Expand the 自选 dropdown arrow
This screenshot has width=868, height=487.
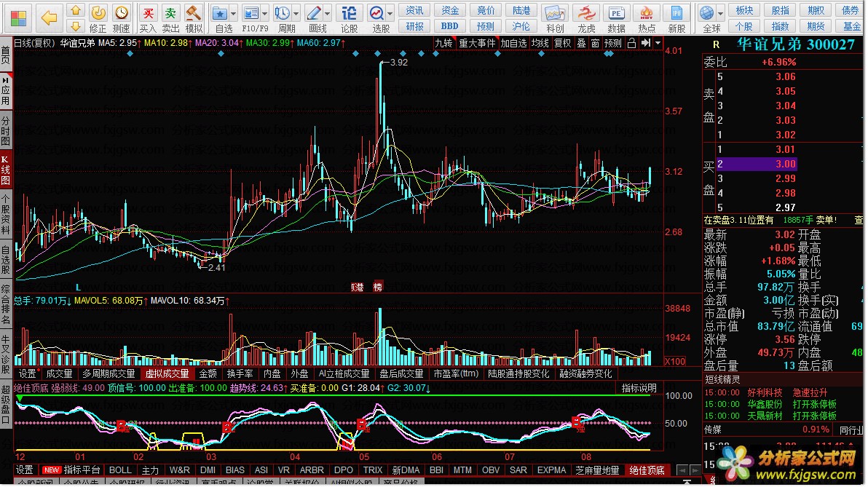234,13
